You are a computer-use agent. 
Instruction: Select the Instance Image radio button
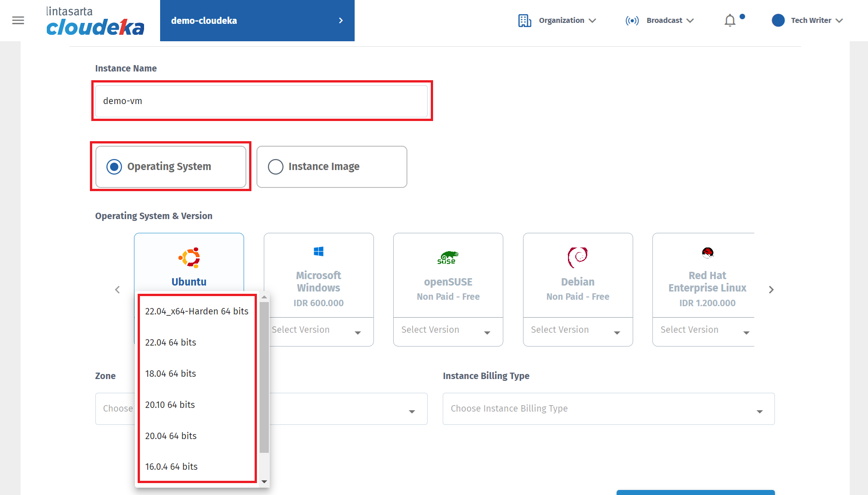(x=276, y=167)
